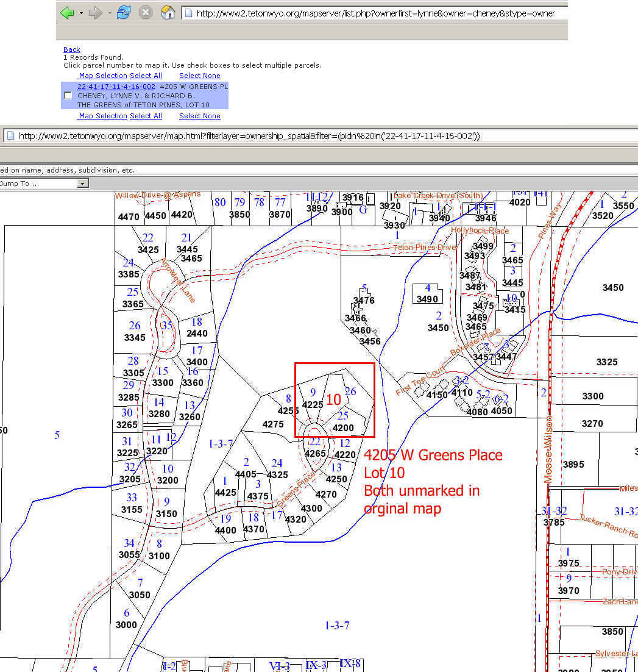Viewport: 638px width, 672px height.
Task: Go to the browser Home page icon
Action: click(x=168, y=13)
